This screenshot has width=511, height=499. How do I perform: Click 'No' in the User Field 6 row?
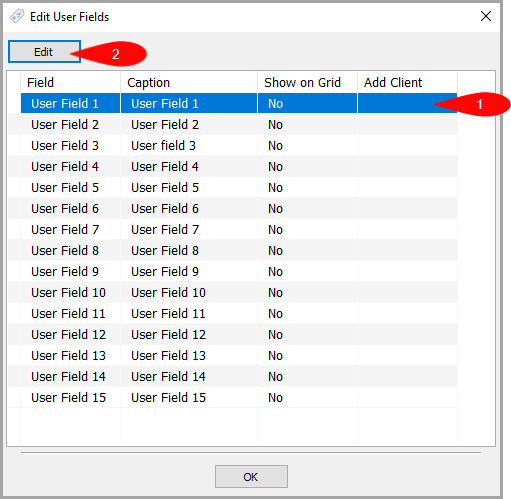pyautogui.click(x=276, y=209)
